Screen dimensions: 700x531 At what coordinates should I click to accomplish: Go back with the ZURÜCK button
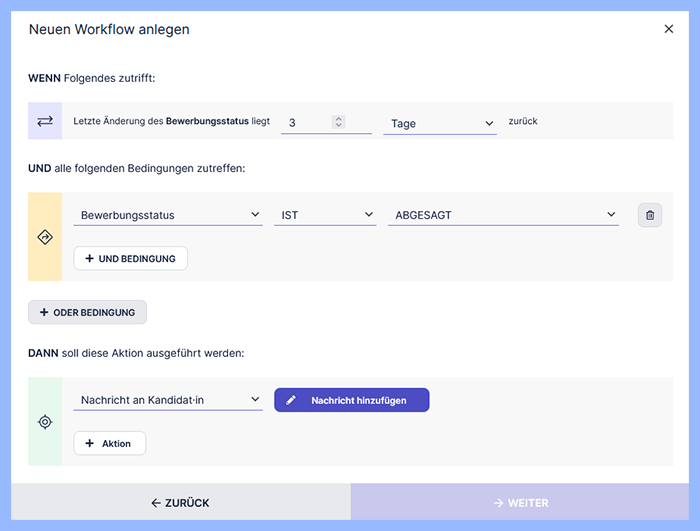click(x=181, y=502)
